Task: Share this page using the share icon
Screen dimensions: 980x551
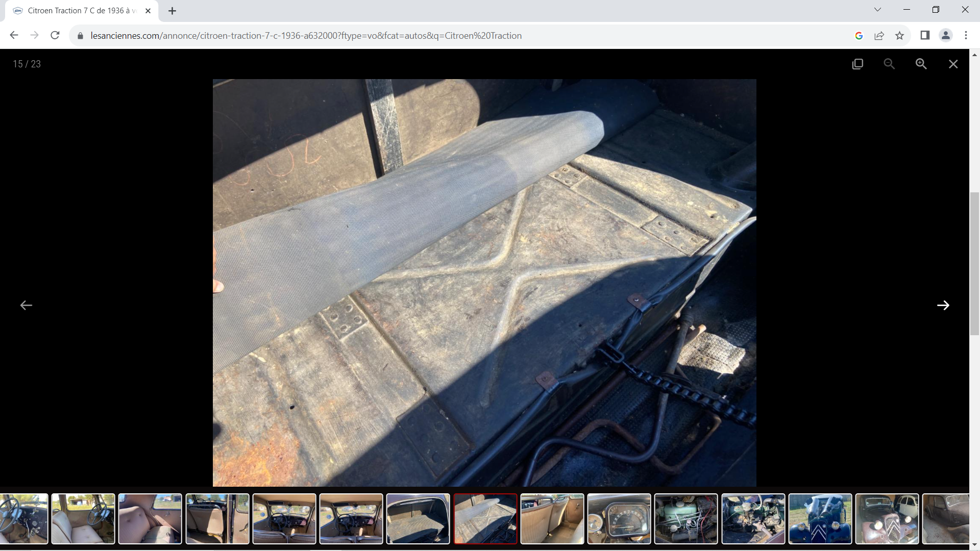Action: 879,35
